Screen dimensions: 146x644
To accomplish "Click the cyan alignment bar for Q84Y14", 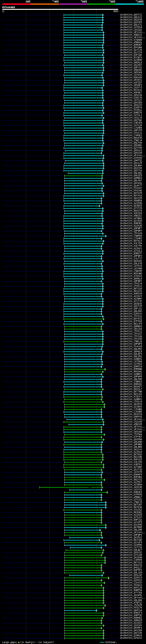I will point(81,610).
